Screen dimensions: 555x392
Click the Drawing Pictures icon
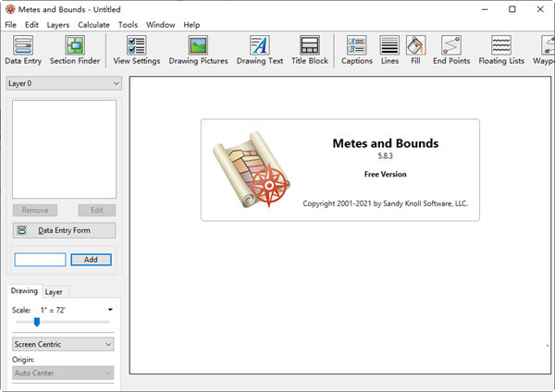click(x=197, y=50)
